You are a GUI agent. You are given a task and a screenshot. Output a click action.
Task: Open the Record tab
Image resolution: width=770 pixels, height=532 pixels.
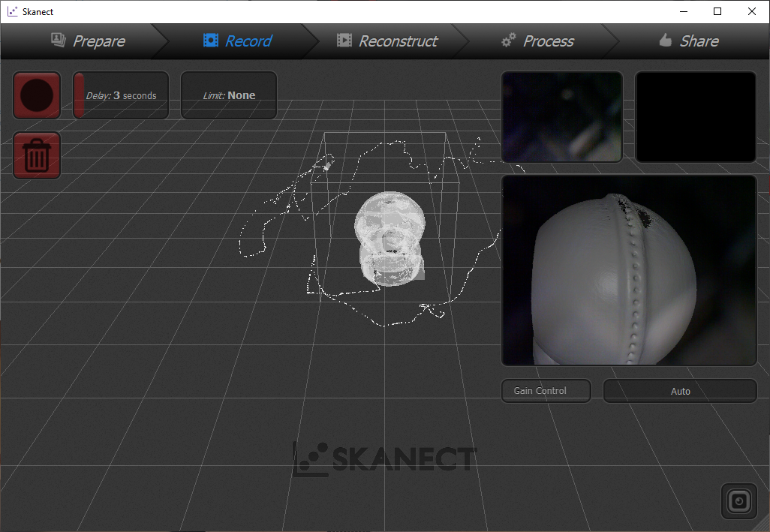pos(238,41)
